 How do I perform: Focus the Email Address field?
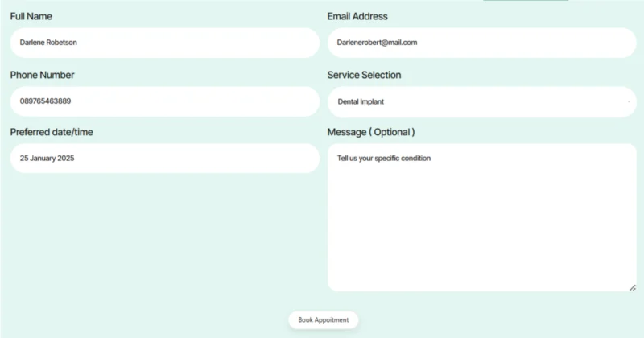coord(481,43)
